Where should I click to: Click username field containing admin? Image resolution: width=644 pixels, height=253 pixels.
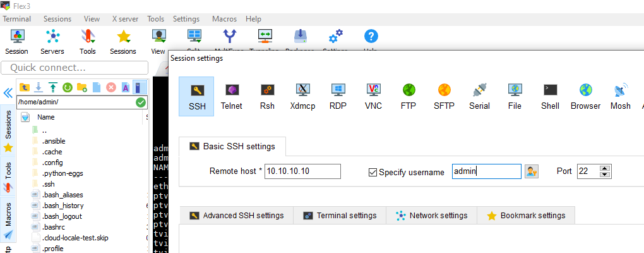tap(487, 171)
